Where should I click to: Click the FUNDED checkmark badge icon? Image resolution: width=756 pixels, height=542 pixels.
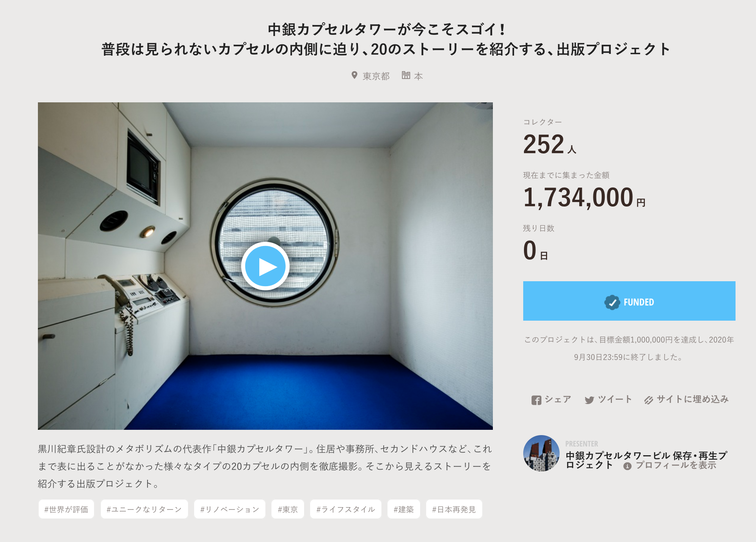pos(612,302)
